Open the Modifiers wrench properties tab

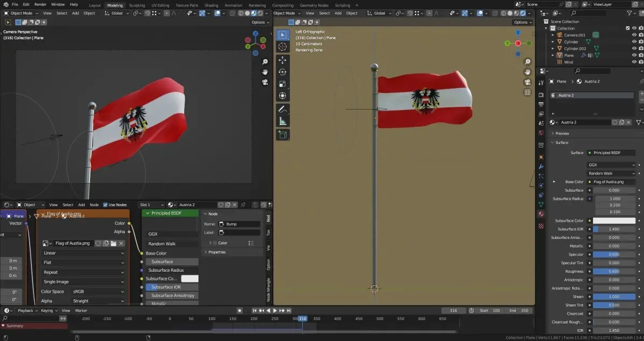tap(540, 166)
